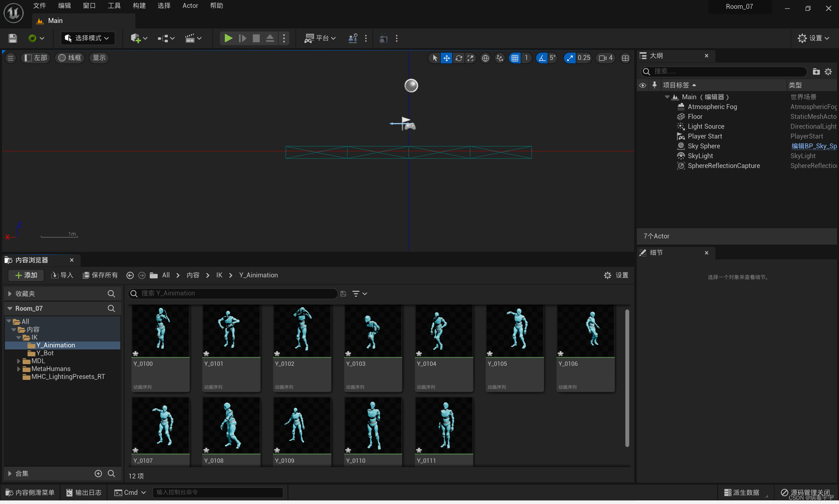Screen dimensions: 839x504
Task: Click the add content cube icon
Action: pos(136,38)
